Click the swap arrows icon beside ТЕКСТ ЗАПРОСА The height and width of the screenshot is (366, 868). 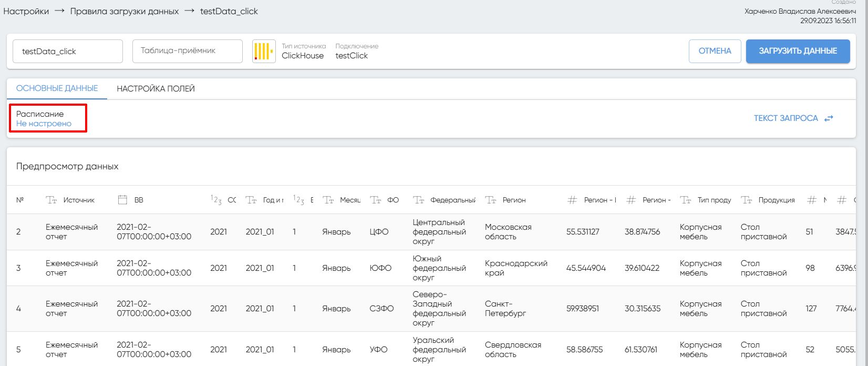pos(829,118)
